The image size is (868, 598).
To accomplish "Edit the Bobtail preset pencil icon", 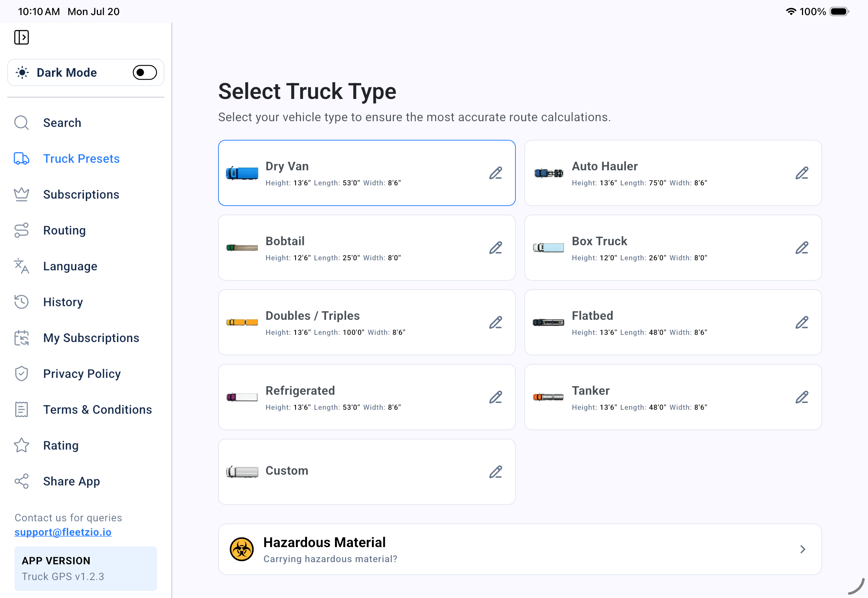I will coord(495,248).
